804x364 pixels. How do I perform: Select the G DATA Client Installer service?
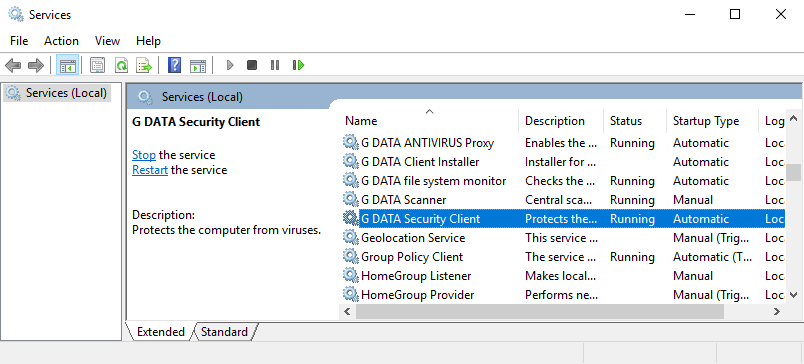pyautogui.click(x=420, y=161)
